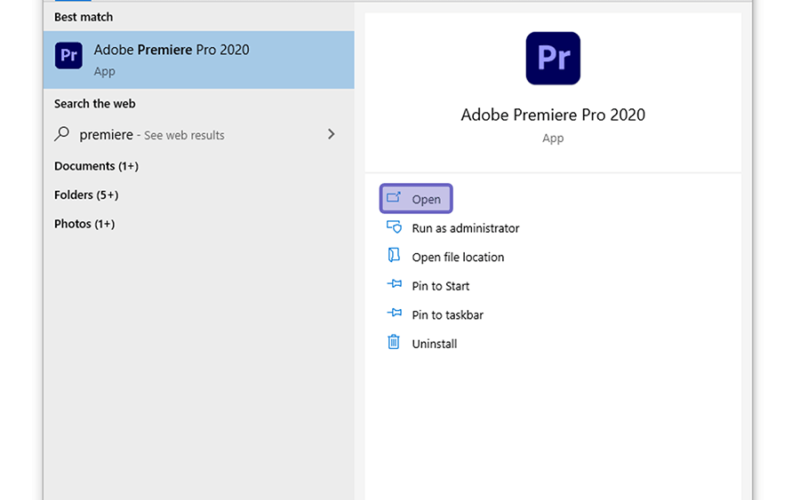
Task: Click the Pin to Start pin icon
Action: [394, 284]
